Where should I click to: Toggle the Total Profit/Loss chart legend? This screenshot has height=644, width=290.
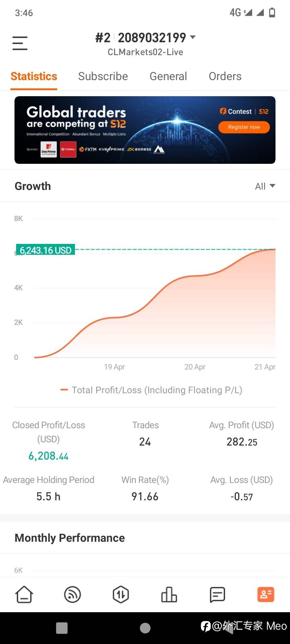[x=151, y=390]
